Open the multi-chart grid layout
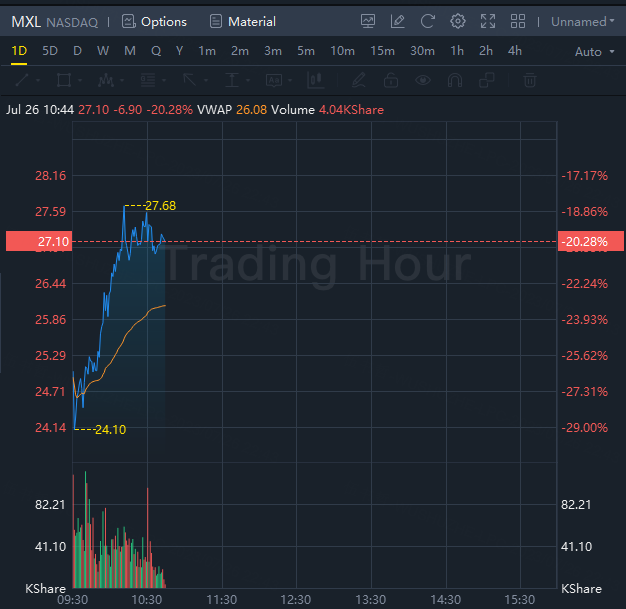The width and height of the screenshot is (626, 609). click(518, 21)
